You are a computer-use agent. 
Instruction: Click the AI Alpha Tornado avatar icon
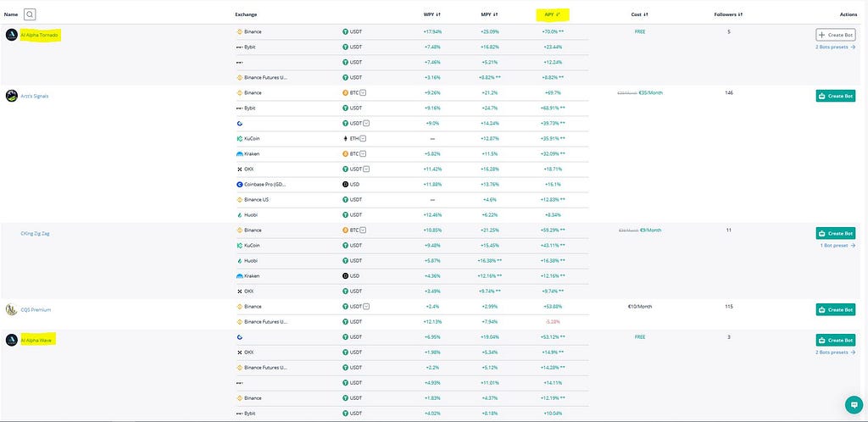[12, 35]
